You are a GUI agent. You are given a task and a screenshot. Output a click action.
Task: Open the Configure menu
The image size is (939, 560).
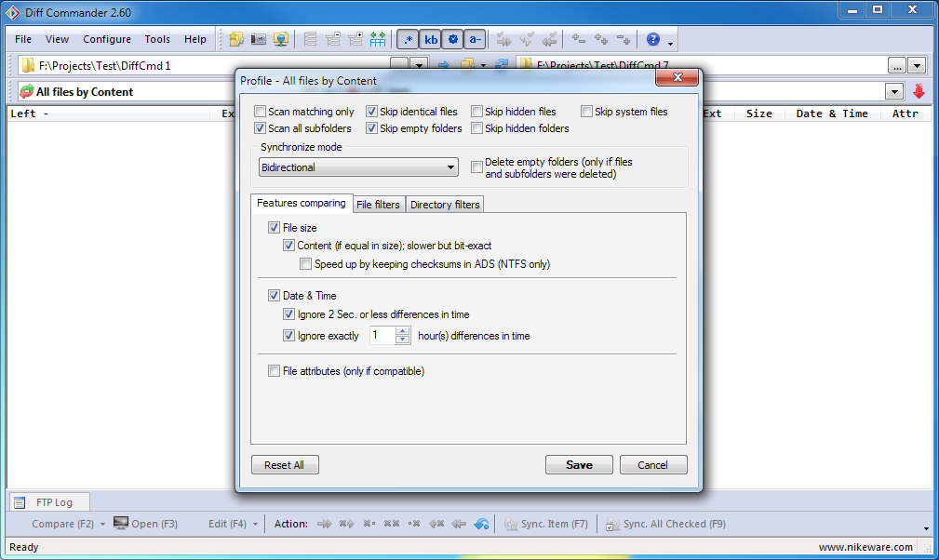(x=107, y=39)
